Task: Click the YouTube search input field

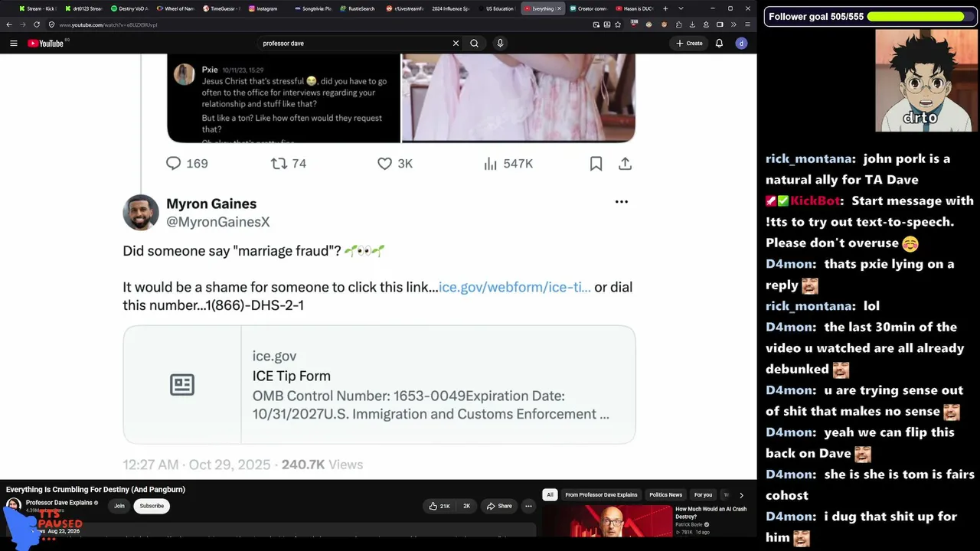Action: 354,44
